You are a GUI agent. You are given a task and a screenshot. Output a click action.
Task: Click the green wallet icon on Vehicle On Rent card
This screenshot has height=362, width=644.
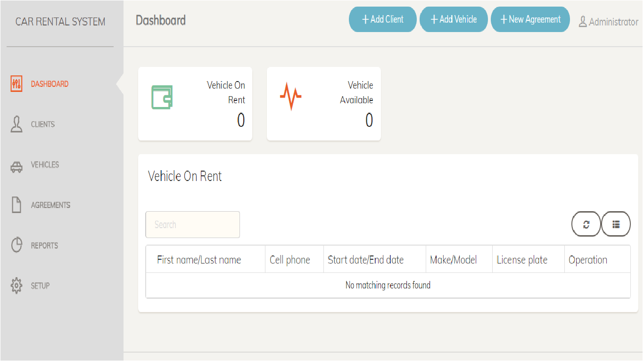click(162, 97)
